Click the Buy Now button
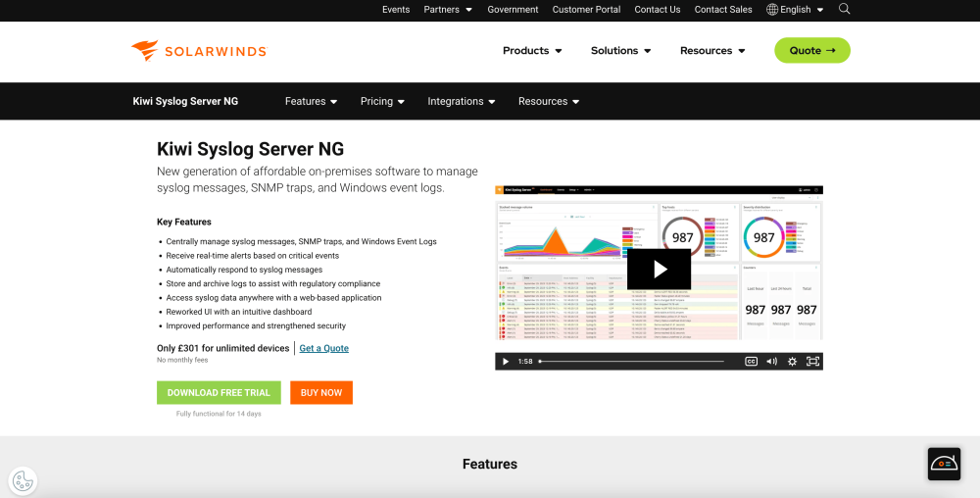 pyautogui.click(x=321, y=392)
